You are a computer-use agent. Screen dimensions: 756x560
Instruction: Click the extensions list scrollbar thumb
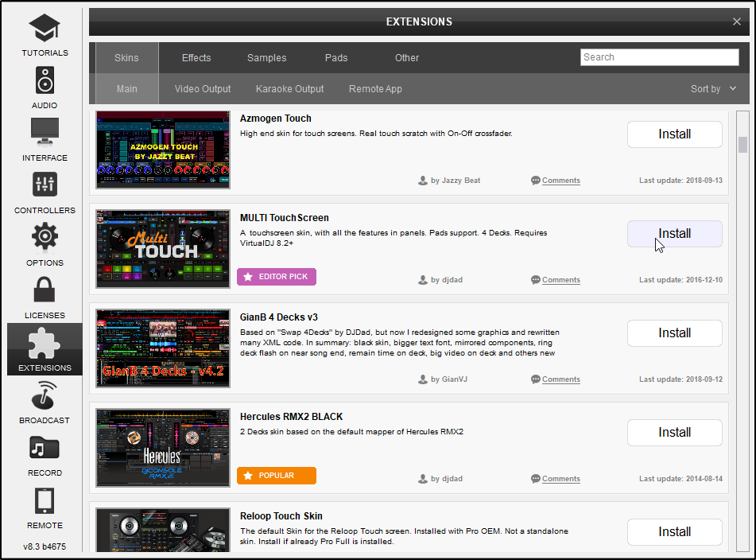click(x=742, y=145)
